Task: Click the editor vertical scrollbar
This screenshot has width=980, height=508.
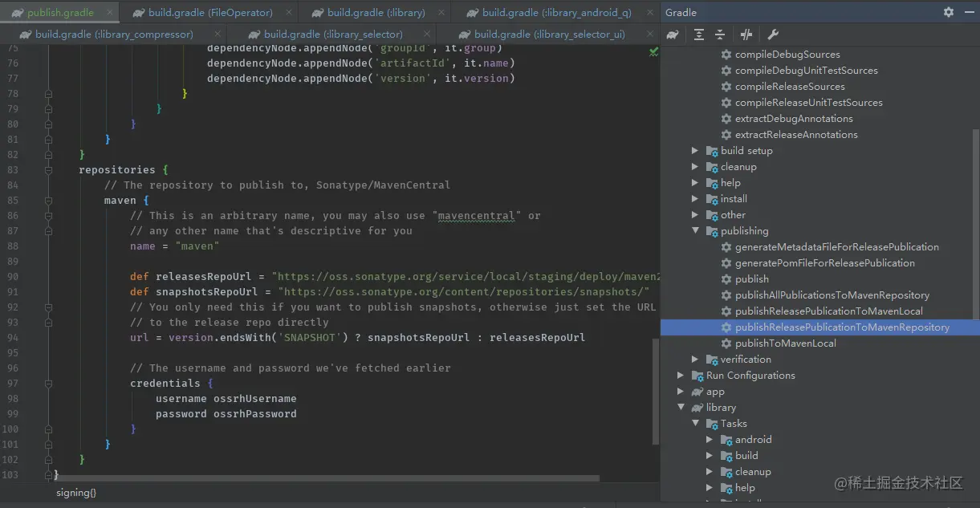Action: tap(655, 392)
